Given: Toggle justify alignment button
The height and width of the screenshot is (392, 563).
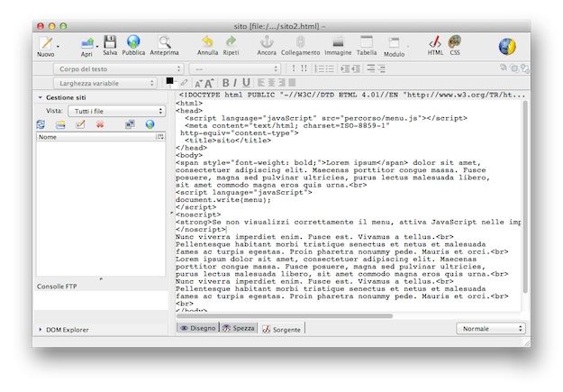Looking at the screenshot, I should coord(292,83).
